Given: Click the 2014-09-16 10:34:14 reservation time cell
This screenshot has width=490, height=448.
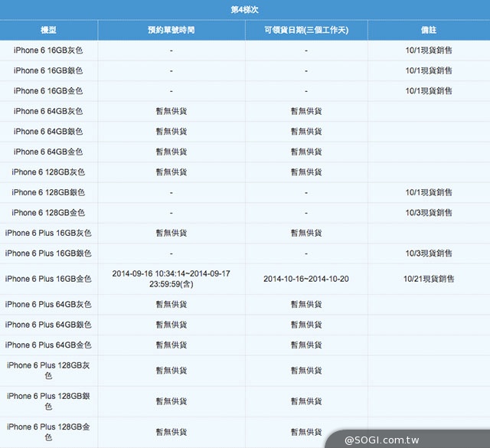Looking at the screenshot, I should [171, 279].
